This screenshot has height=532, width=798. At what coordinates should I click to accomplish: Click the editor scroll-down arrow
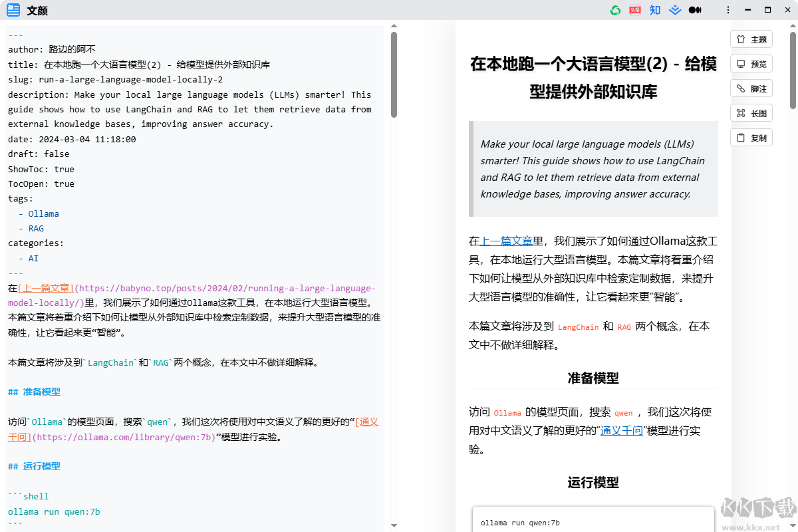[x=394, y=525]
